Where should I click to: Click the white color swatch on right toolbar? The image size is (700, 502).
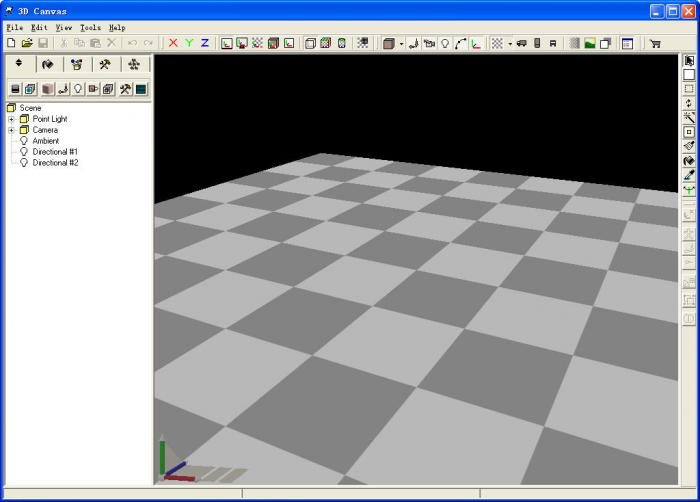(x=689, y=75)
